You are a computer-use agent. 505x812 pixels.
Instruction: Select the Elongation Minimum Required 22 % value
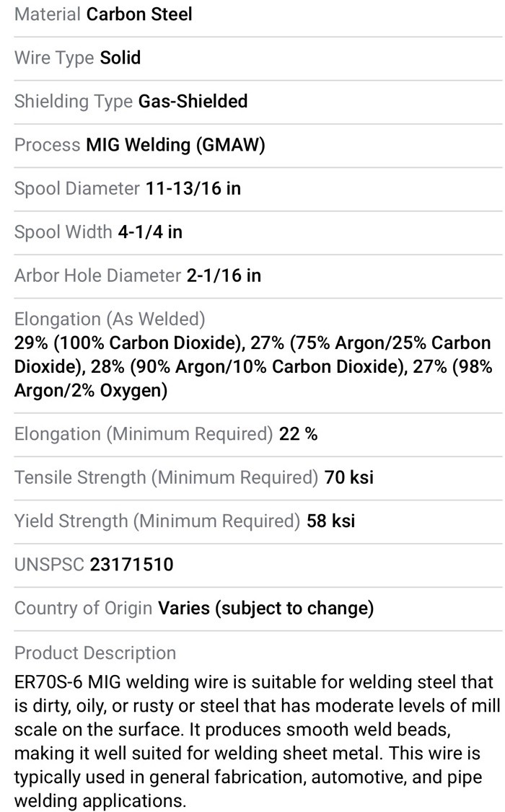(x=299, y=434)
